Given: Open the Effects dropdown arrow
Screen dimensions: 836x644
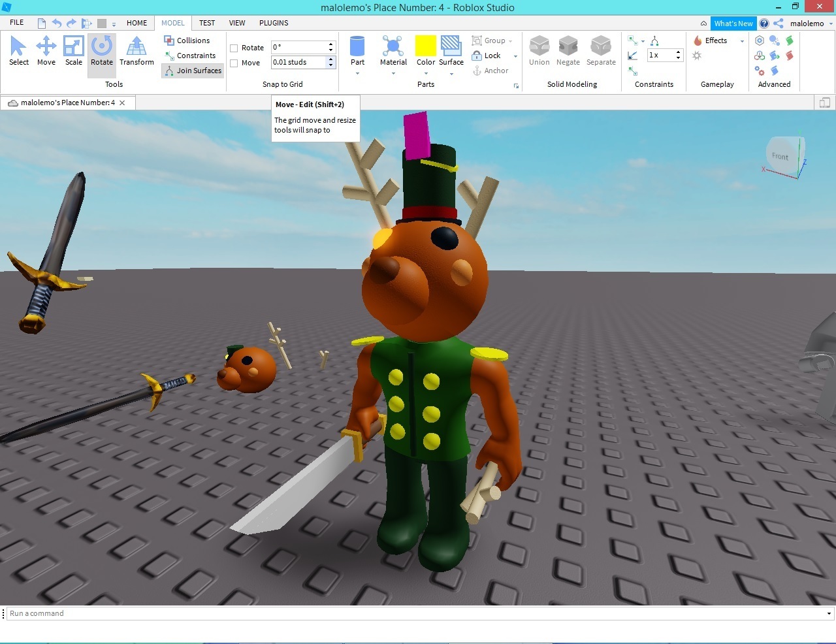Looking at the screenshot, I should pyautogui.click(x=742, y=41).
